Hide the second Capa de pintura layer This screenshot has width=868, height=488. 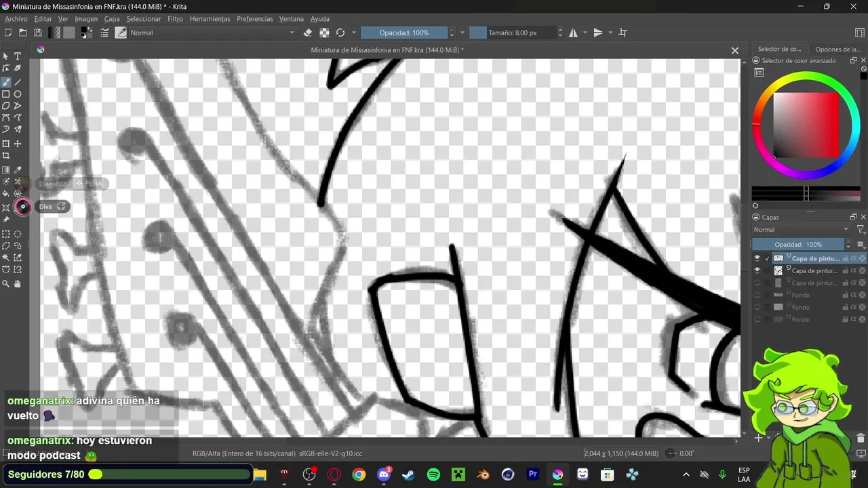tap(757, 270)
